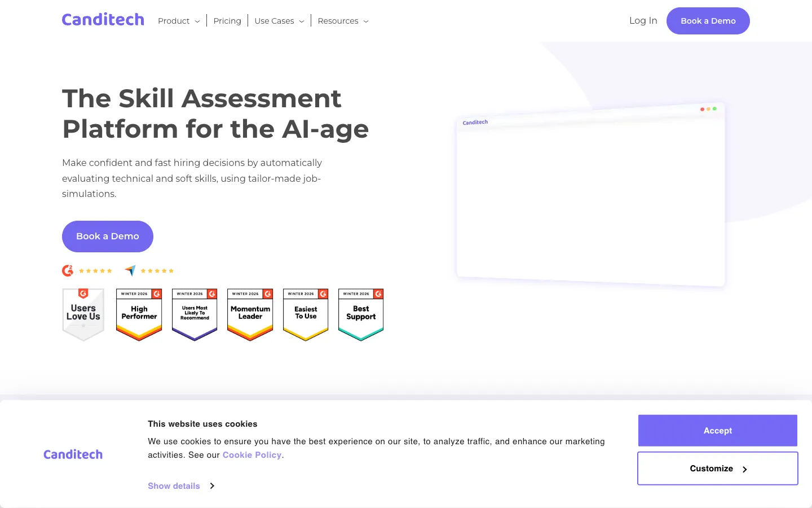Click Book a Demo in the header
Viewport: 812px width, 508px height.
(708, 21)
